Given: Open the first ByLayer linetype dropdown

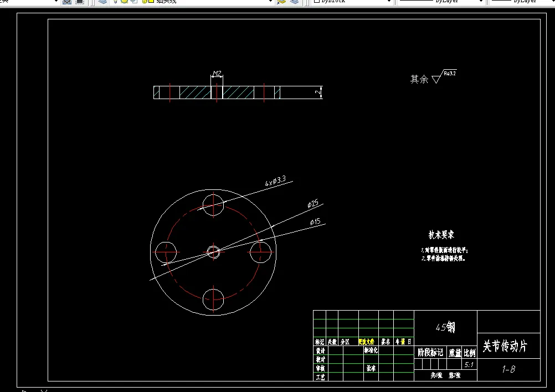Looking at the screenshot, I should tap(481, 2).
